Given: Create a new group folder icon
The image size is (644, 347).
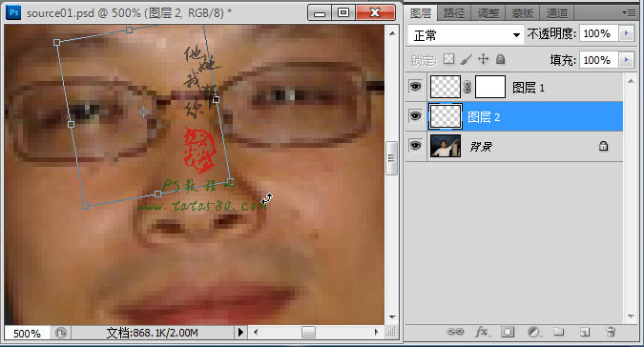Looking at the screenshot, I should [558, 332].
